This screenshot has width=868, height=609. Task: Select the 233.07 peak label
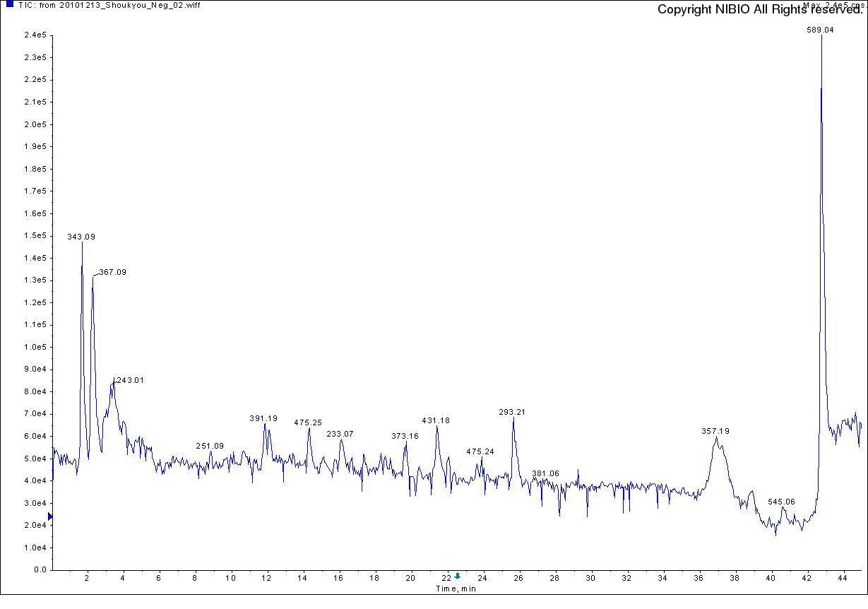pyautogui.click(x=340, y=434)
